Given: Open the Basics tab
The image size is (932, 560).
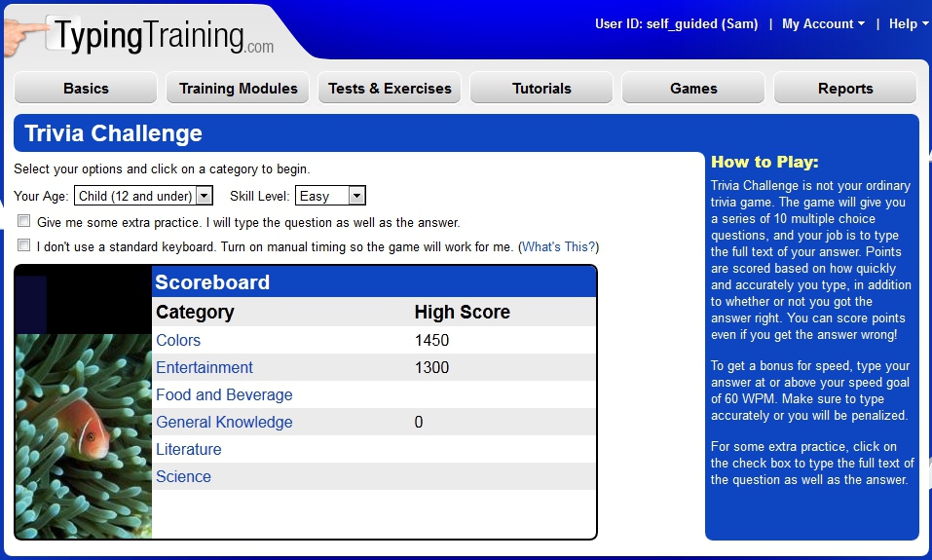Looking at the screenshot, I should click(86, 89).
